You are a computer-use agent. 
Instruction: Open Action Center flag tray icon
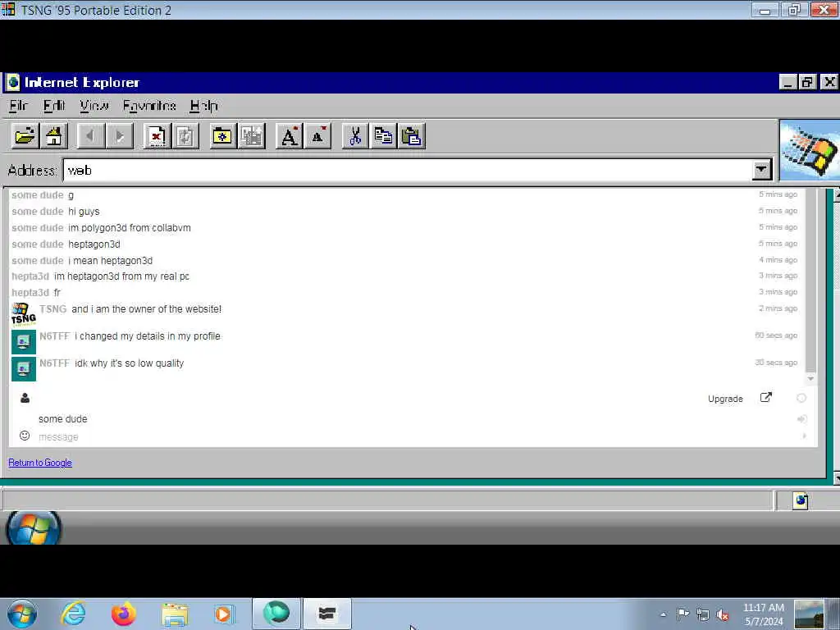pyautogui.click(x=682, y=614)
